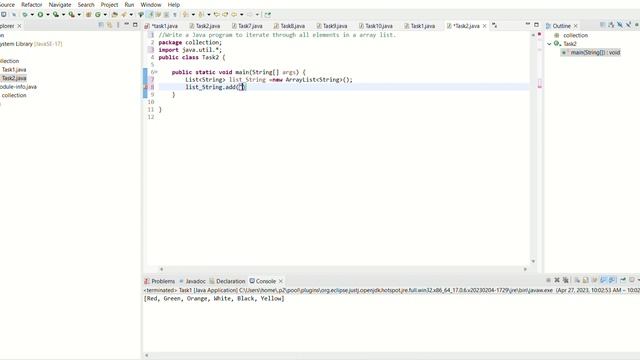This screenshot has height=360, width=640.
Task: Click the error marker on line 8
Action: click(x=146, y=87)
